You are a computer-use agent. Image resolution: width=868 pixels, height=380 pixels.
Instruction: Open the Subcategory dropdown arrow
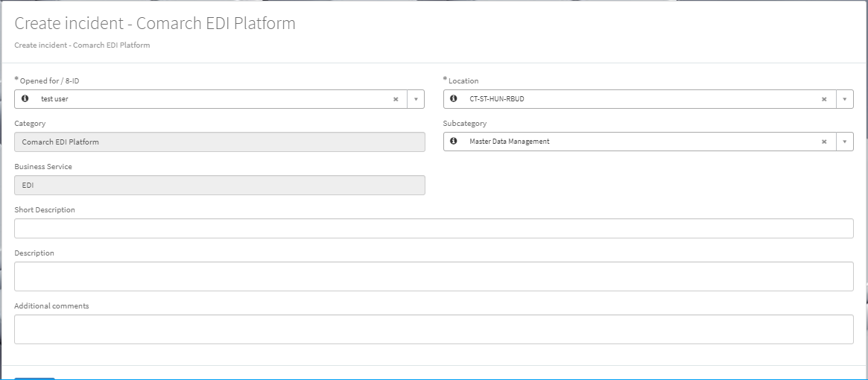coord(845,142)
